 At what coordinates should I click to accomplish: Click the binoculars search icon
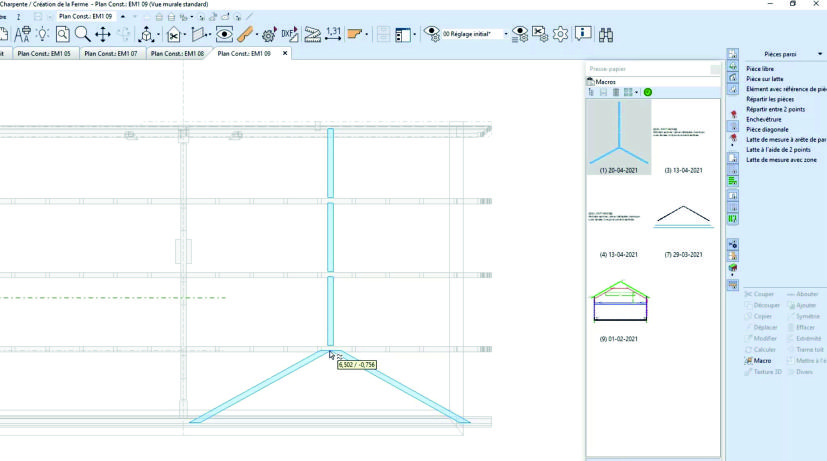[x=606, y=34]
